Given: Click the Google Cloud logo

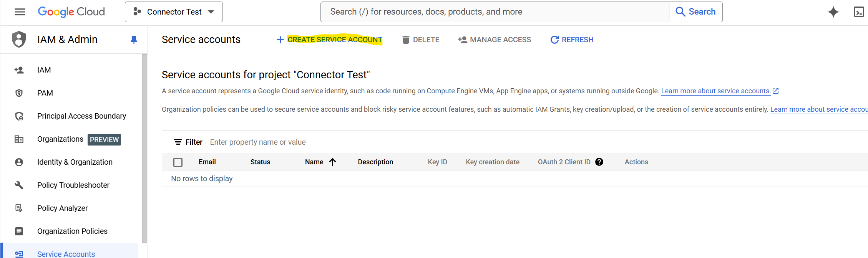Looking at the screenshot, I should pos(71,12).
